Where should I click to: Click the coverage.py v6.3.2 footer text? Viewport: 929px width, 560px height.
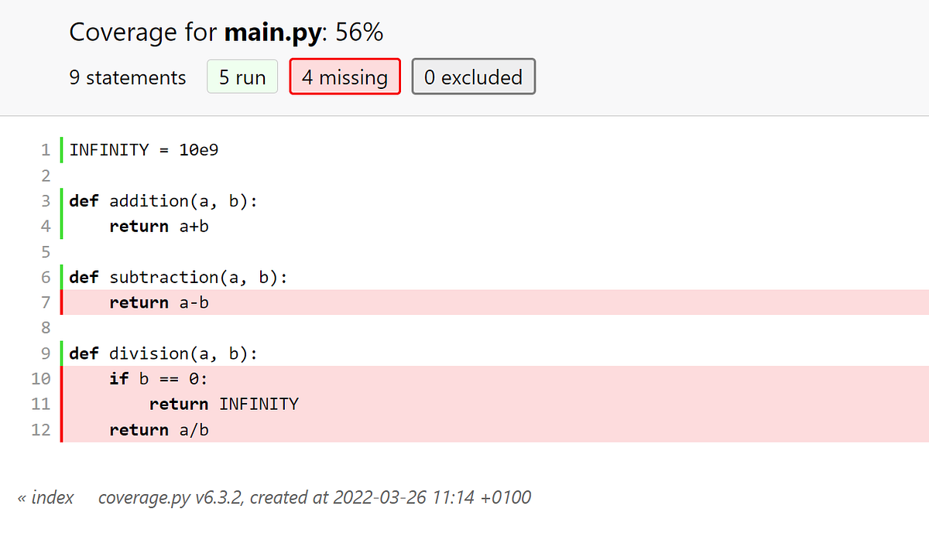[x=314, y=497]
